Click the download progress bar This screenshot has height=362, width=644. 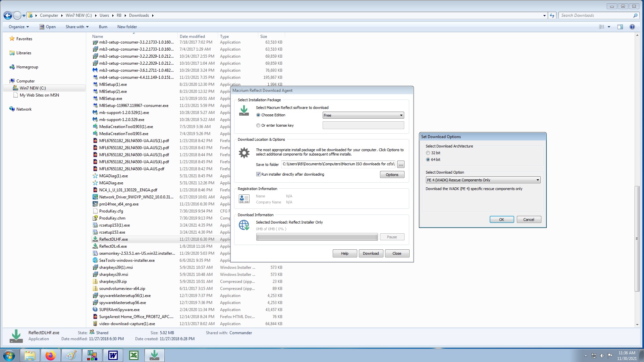coord(317,237)
